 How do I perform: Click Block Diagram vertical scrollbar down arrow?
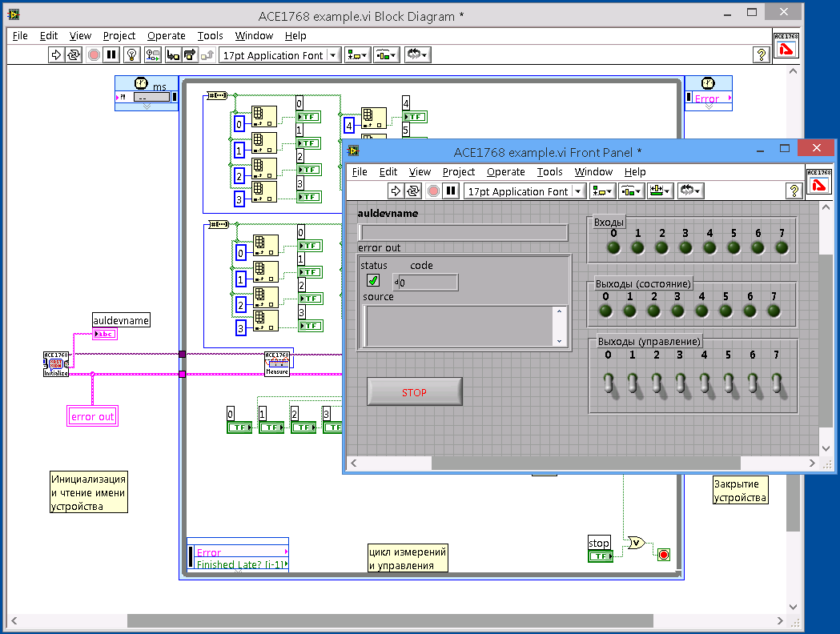[794, 607]
